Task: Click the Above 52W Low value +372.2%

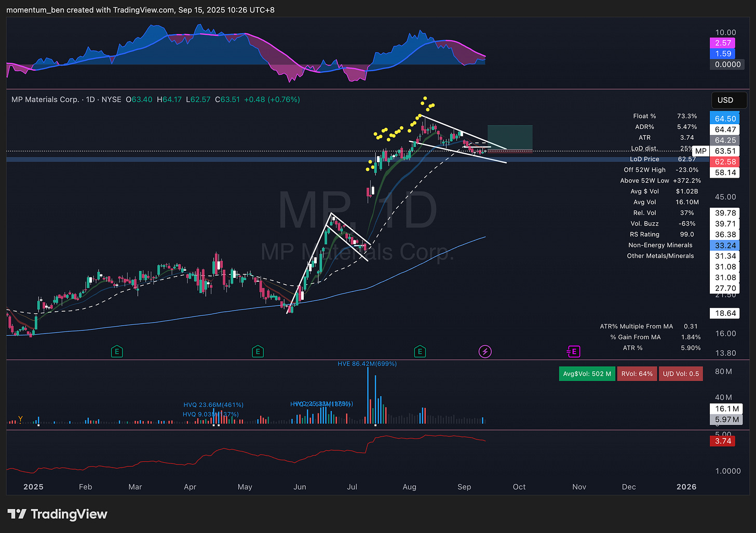Action: 687,181
